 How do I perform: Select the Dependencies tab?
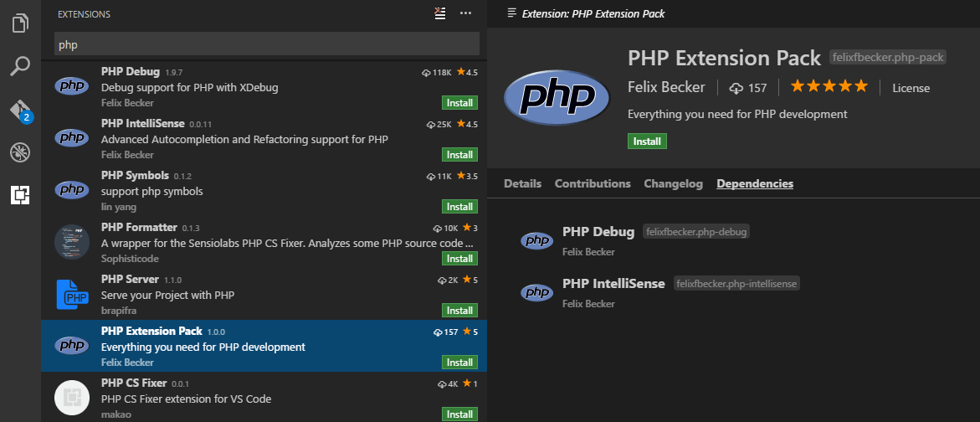tap(755, 183)
